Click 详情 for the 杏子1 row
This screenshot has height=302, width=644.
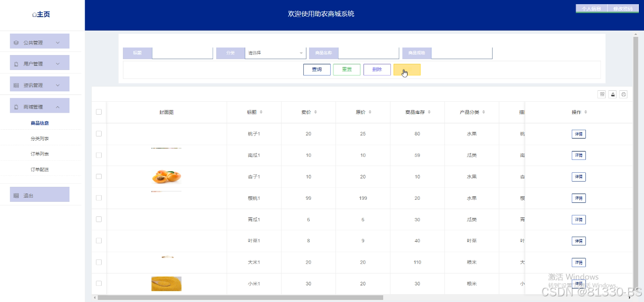tap(579, 177)
